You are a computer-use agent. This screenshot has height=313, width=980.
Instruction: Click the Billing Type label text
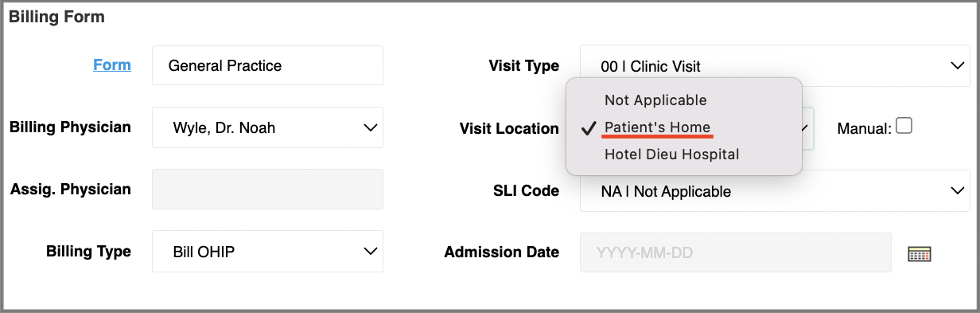coord(88,252)
